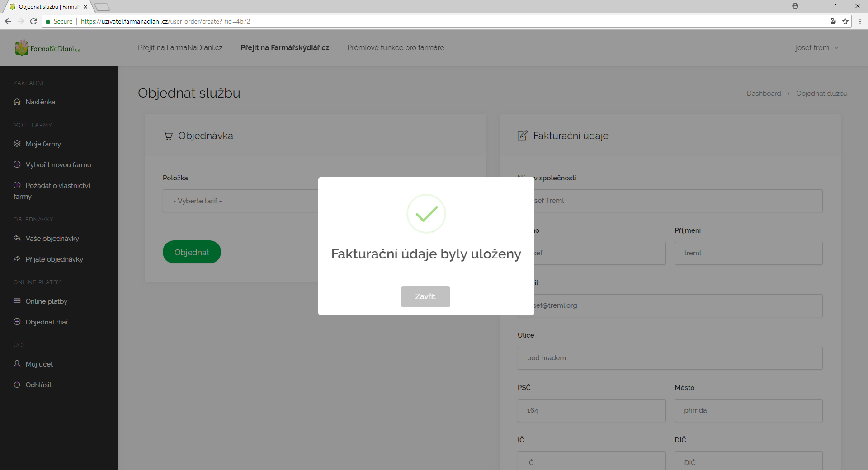Image resolution: width=868 pixels, height=470 pixels.
Task: Click the Přijaté objednávky forward arrow icon
Action: pos(17,259)
